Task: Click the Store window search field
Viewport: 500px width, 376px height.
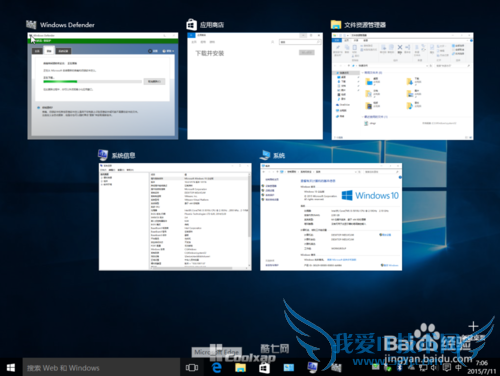Action: click(300, 42)
